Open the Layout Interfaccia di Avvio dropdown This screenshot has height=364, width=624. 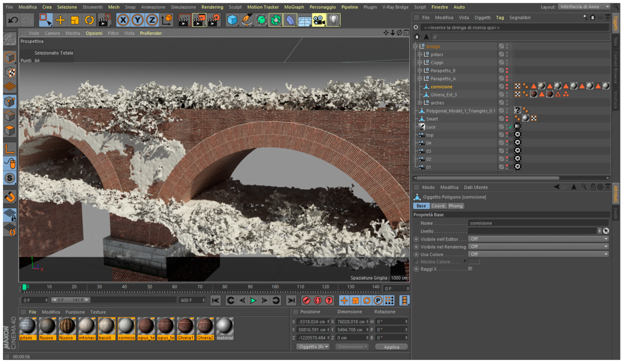point(584,7)
